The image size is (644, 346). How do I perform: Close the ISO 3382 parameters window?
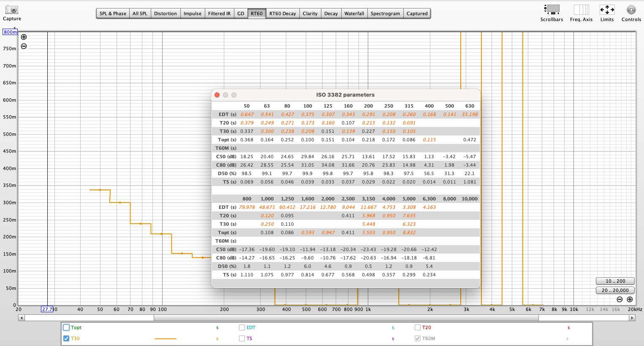217,95
